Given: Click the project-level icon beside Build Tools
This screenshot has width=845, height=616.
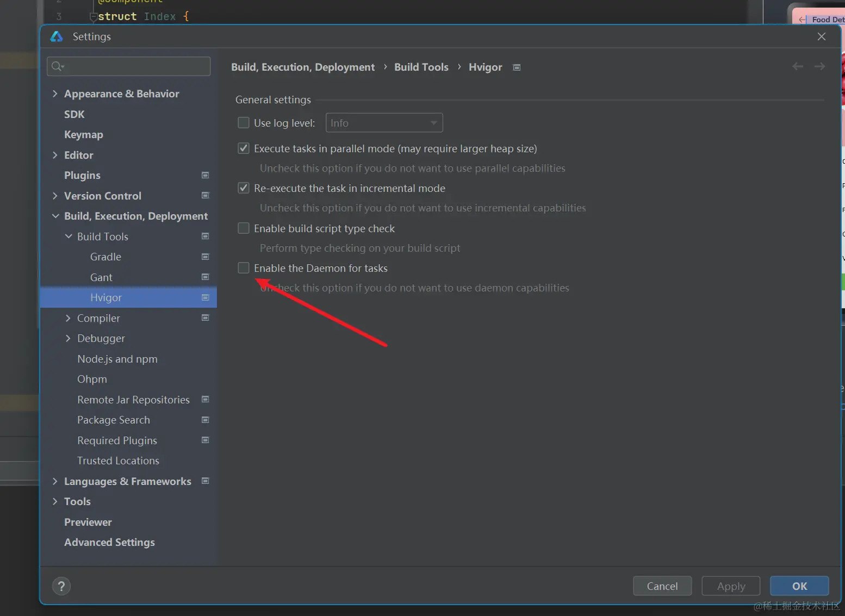Looking at the screenshot, I should point(206,236).
